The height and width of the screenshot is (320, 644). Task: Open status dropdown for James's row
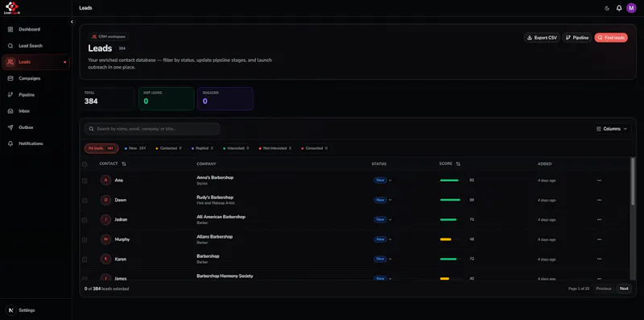[x=382, y=278]
